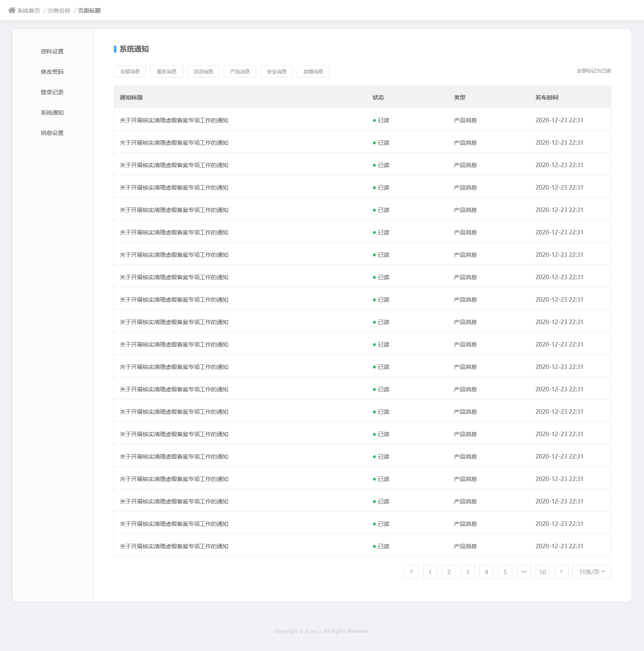Click 分类名称 breadcrumb link
The width and height of the screenshot is (644, 651).
[x=59, y=11]
